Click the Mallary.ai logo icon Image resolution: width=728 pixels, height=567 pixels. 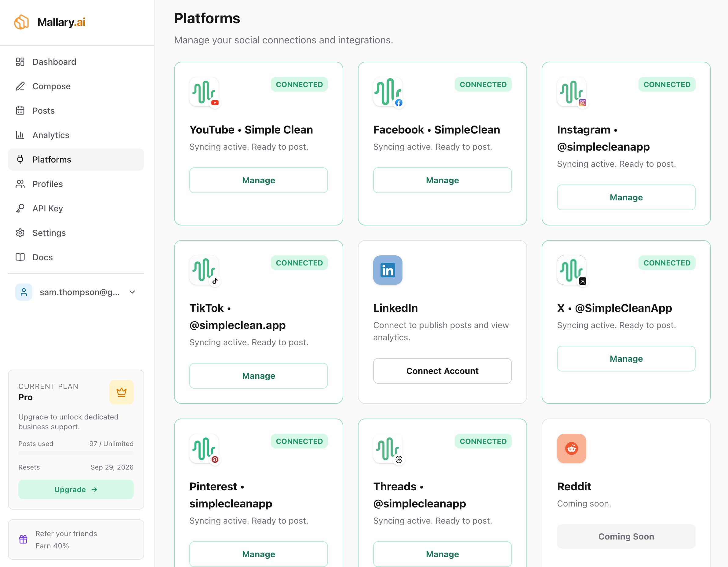tap(22, 22)
